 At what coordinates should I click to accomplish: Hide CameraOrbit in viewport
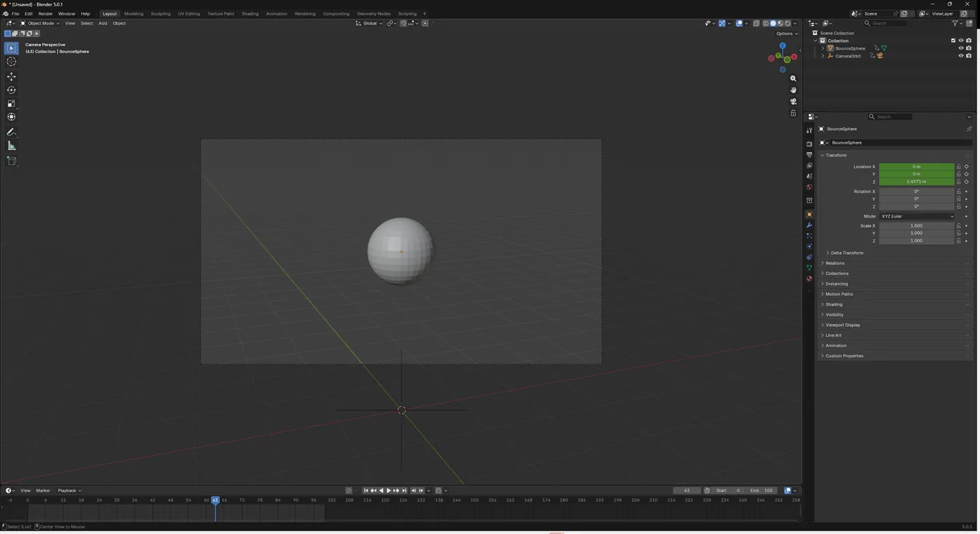pyautogui.click(x=960, y=56)
